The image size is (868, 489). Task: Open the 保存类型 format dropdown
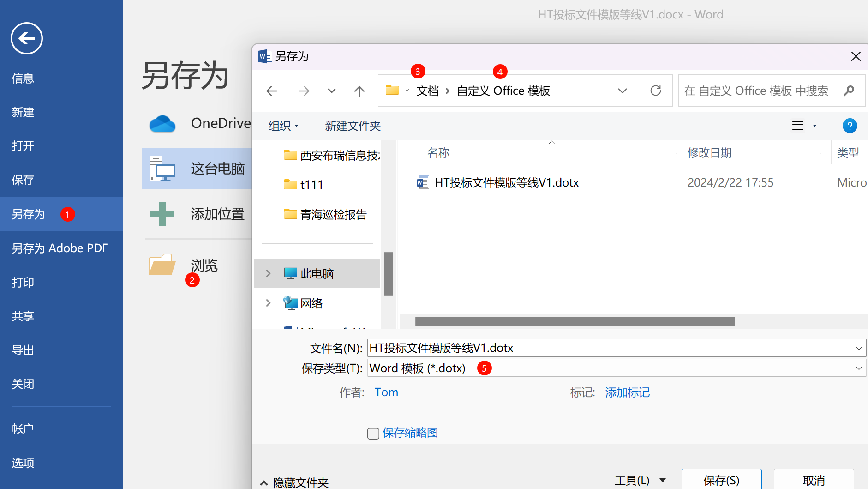pyautogui.click(x=859, y=368)
